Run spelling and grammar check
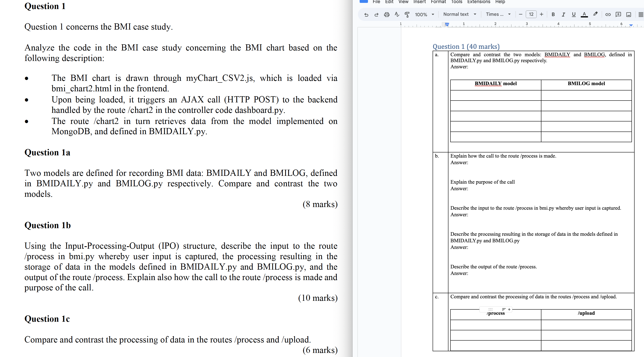This screenshot has width=644, height=357. [x=397, y=14]
